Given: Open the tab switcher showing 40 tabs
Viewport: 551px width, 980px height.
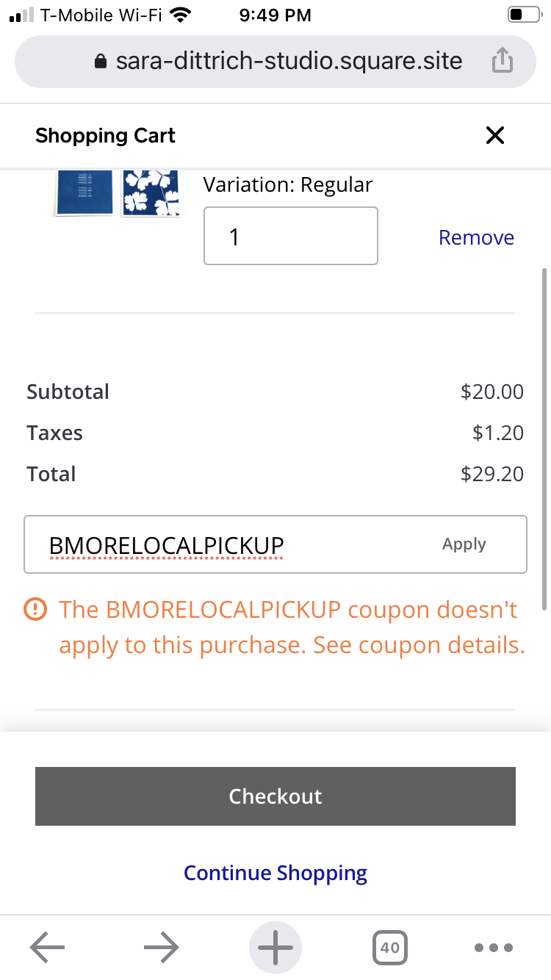Looking at the screenshot, I should click(x=389, y=948).
